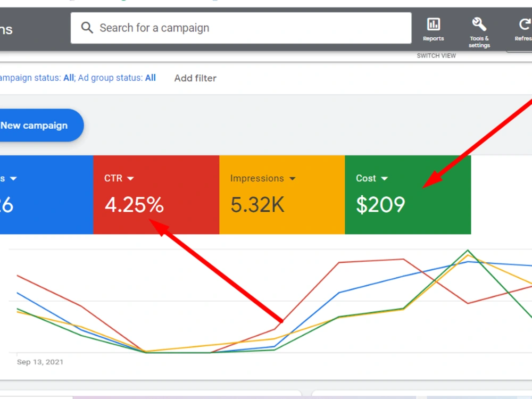Click Add filter

pyautogui.click(x=195, y=78)
